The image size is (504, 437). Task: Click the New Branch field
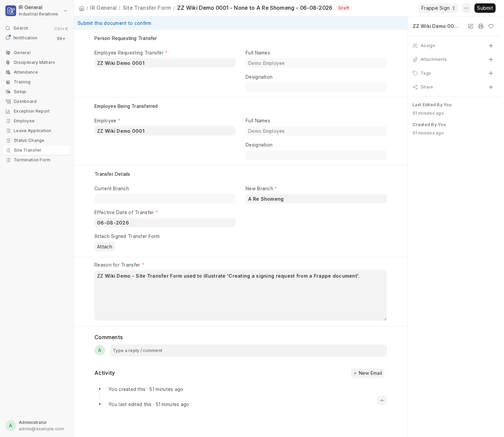click(316, 199)
